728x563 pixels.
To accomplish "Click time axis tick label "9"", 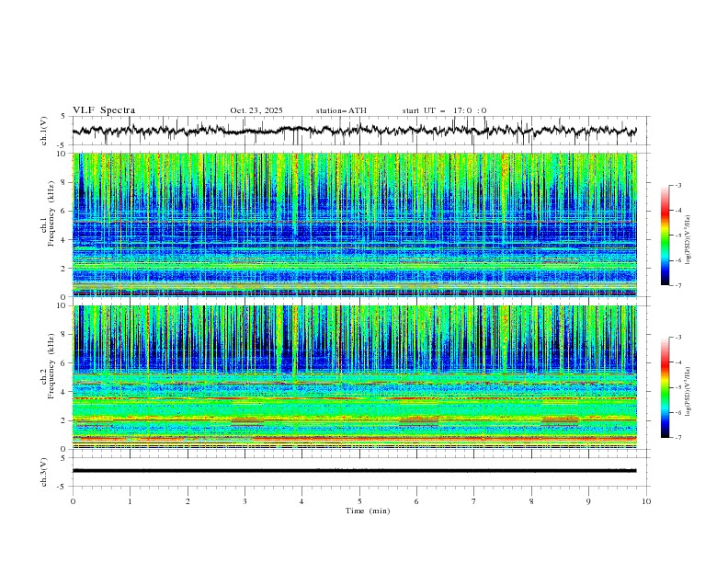I will click(588, 501).
